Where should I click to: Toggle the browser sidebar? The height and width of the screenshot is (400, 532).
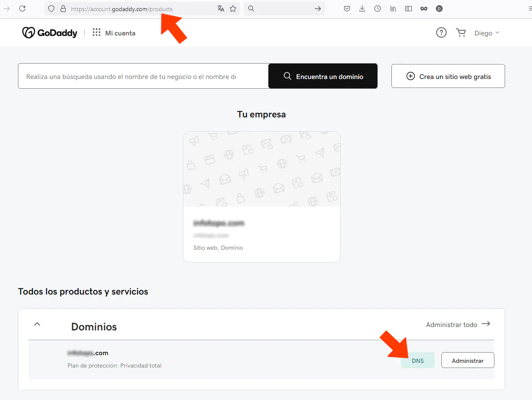tap(408, 9)
